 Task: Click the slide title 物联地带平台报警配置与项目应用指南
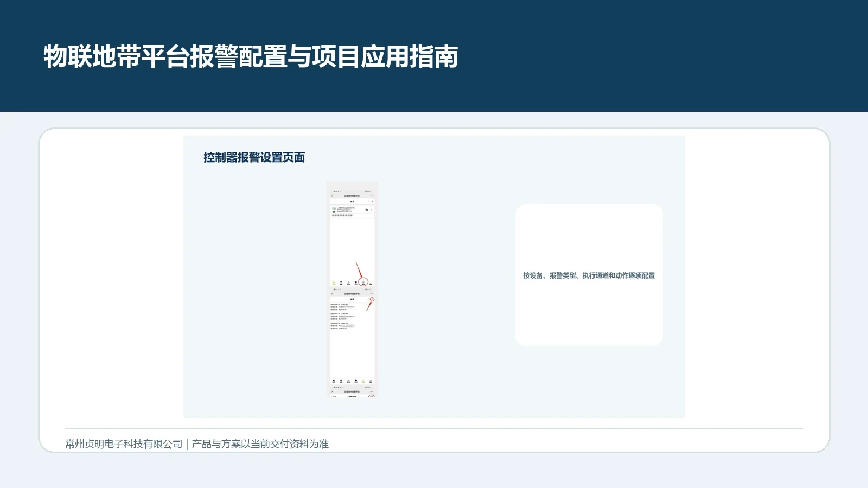(251, 57)
